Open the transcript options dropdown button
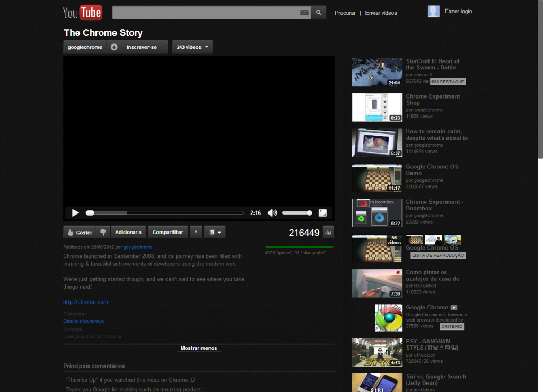Screen dimensions: 543x392 tap(215, 232)
